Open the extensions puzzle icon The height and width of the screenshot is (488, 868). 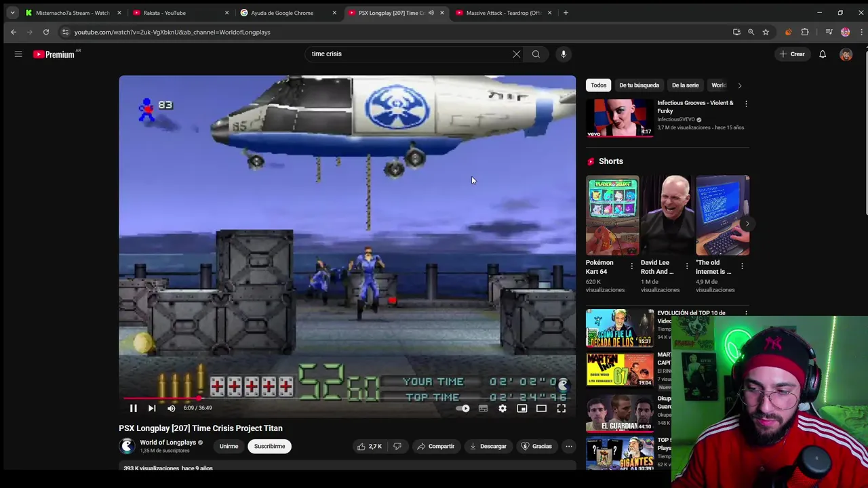(805, 32)
